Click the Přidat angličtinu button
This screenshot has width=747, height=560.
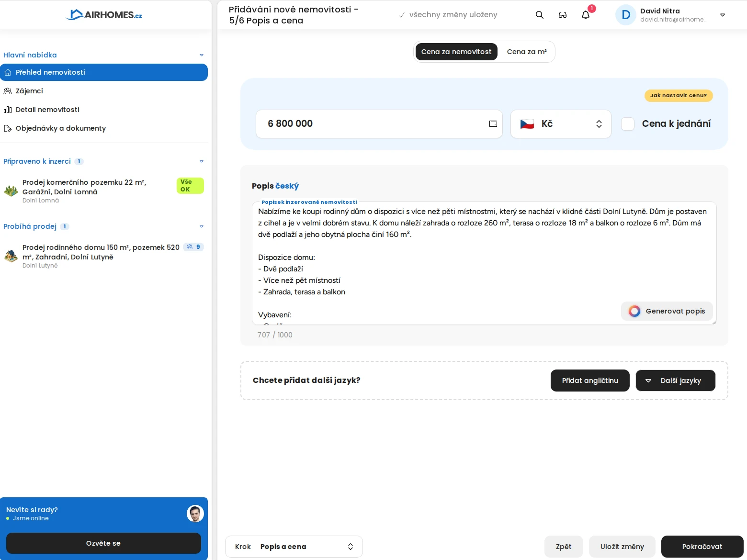pos(590,381)
